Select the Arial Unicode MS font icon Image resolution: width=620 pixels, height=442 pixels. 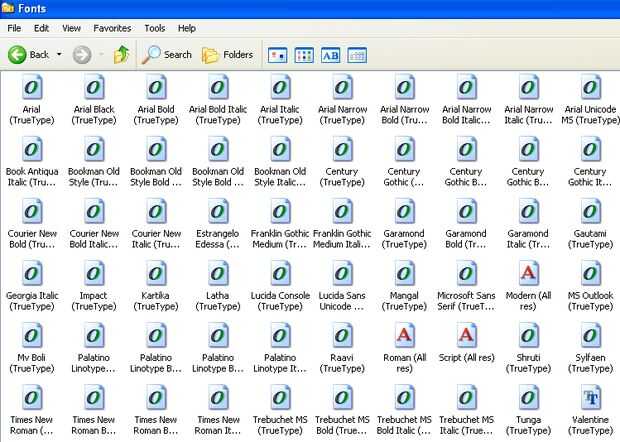(x=590, y=87)
